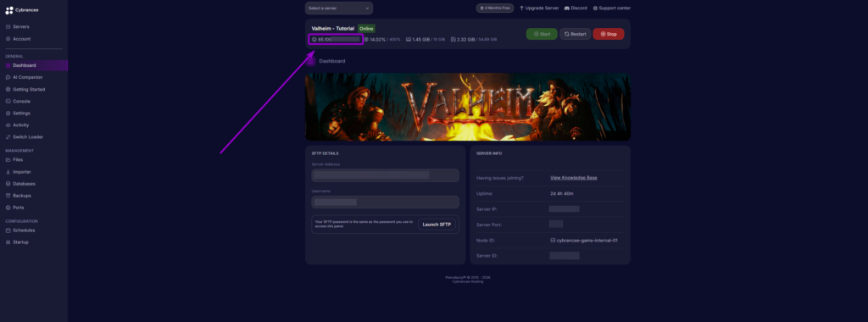Image resolution: width=868 pixels, height=322 pixels.
Task: Stop the server with the red button
Action: tap(609, 34)
